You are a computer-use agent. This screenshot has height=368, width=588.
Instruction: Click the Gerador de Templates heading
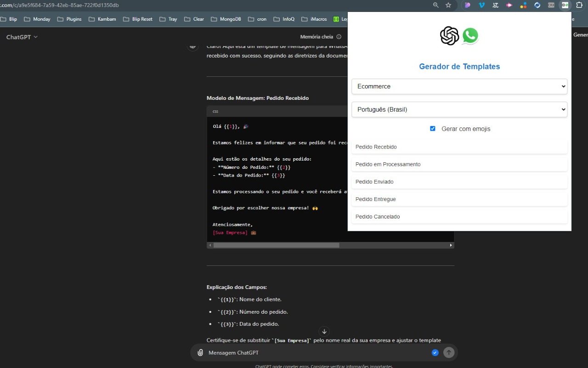(459, 67)
